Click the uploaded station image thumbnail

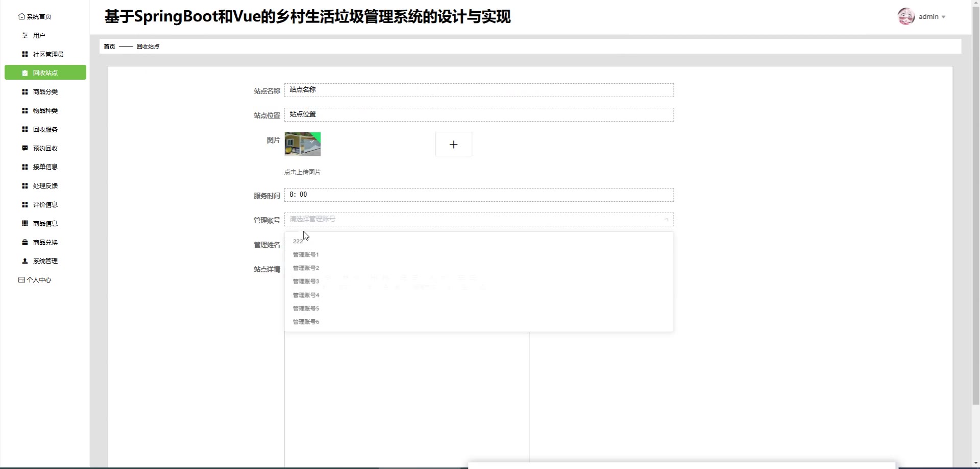point(303,144)
